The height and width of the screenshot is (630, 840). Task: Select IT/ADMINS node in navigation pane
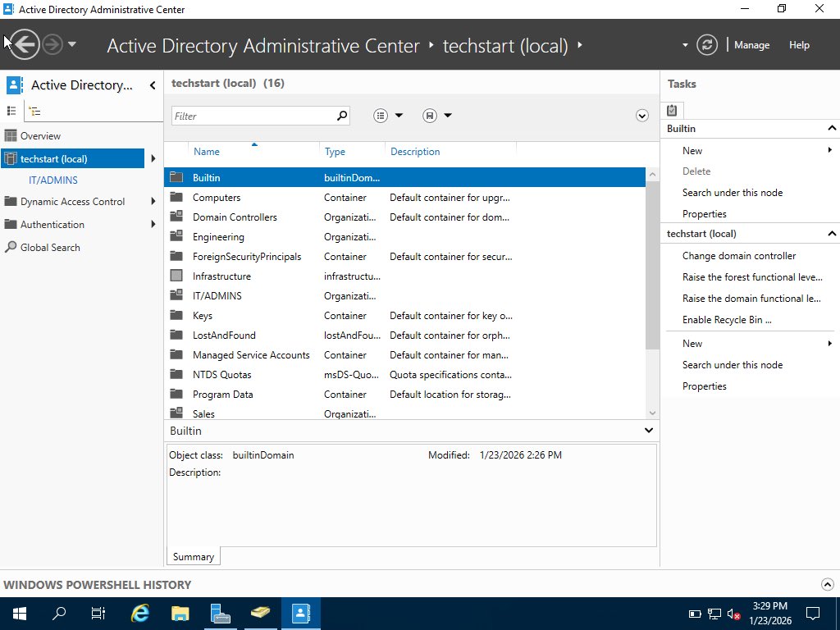click(x=53, y=180)
